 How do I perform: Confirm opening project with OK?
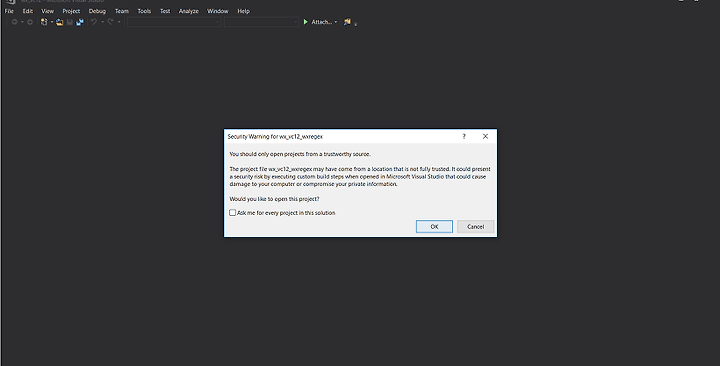tap(434, 226)
